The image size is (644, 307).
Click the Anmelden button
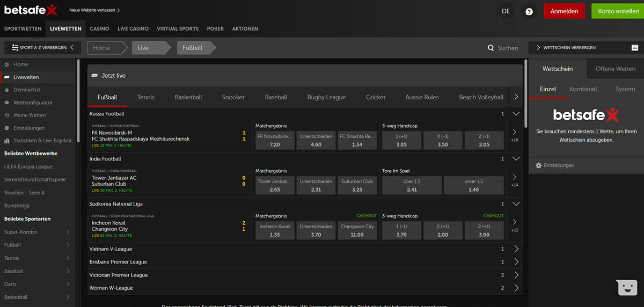(564, 11)
